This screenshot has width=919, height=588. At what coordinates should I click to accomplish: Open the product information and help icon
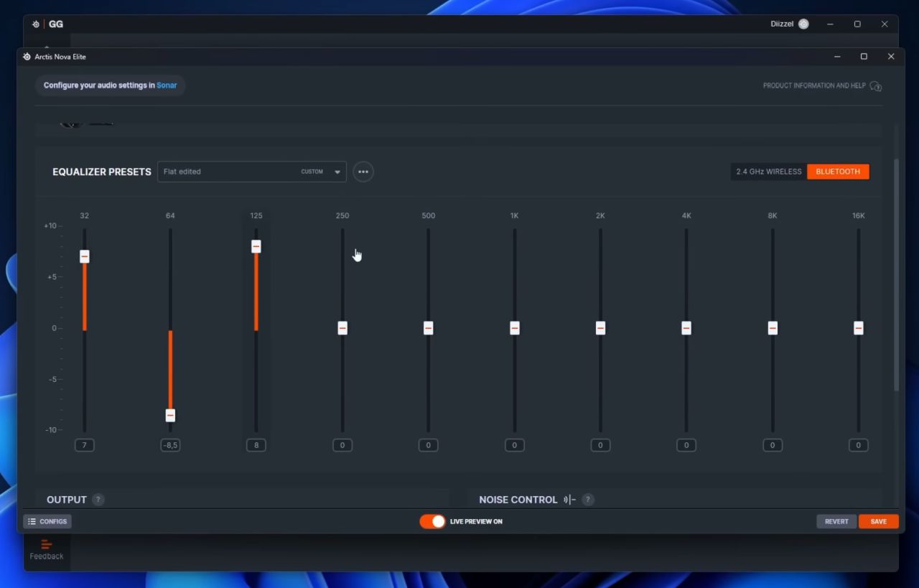click(x=875, y=86)
